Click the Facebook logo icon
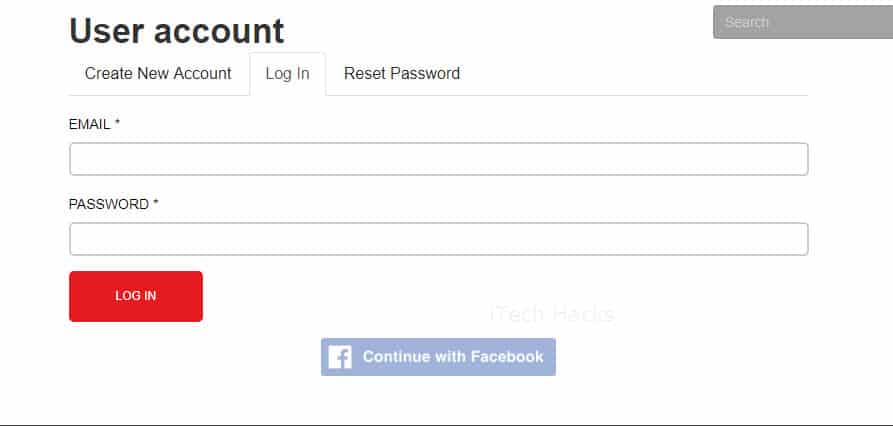Screen dimensions: 893x426 (340, 357)
